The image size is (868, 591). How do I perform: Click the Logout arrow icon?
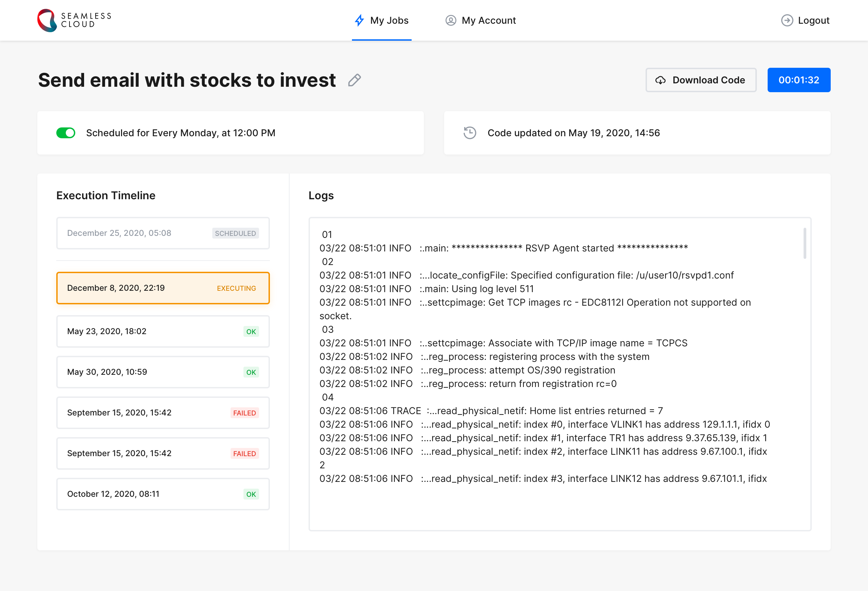tap(787, 20)
